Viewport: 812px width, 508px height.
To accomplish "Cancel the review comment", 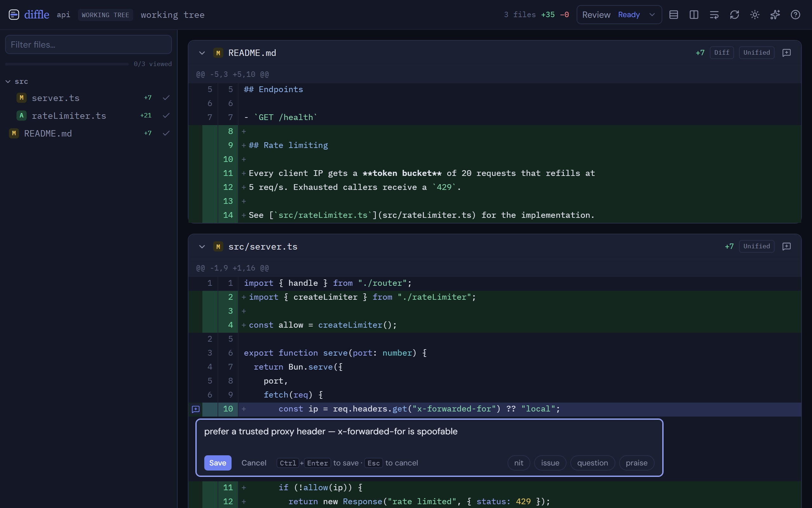I will (x=254, y=463).
